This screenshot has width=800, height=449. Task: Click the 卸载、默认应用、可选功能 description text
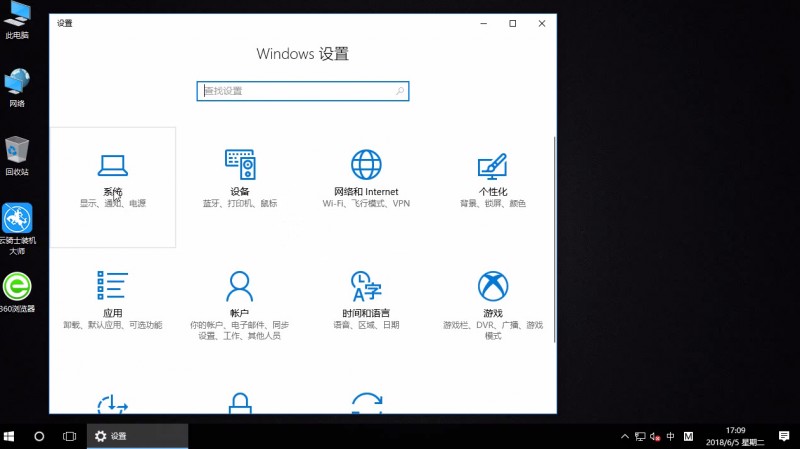113,325
